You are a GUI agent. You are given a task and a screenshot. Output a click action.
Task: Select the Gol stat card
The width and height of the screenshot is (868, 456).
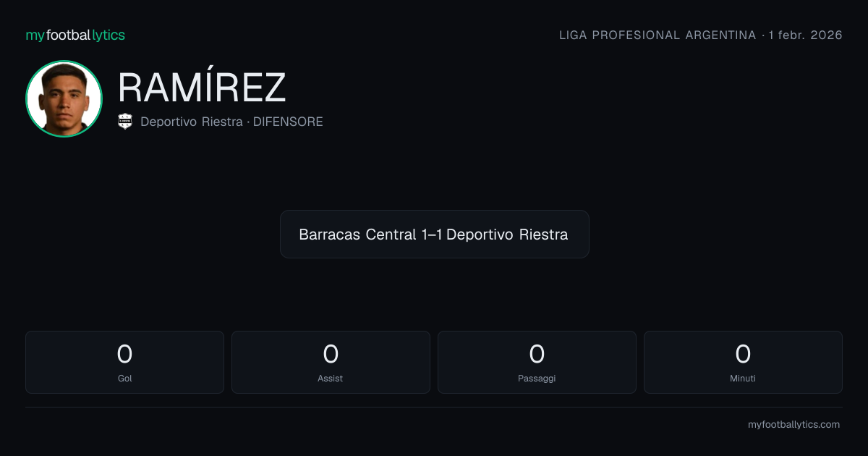pos(124,363)
